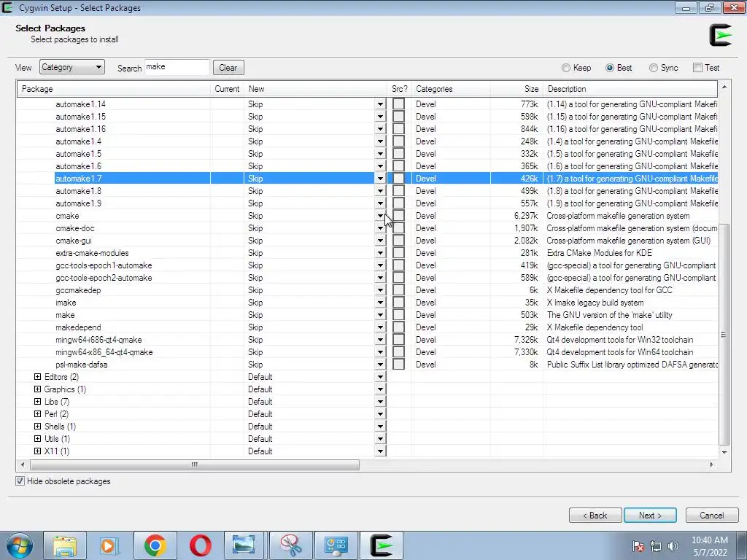The image size is (747, 560).
Task: Expand the Shells (1) category
Action: [38, 426]
